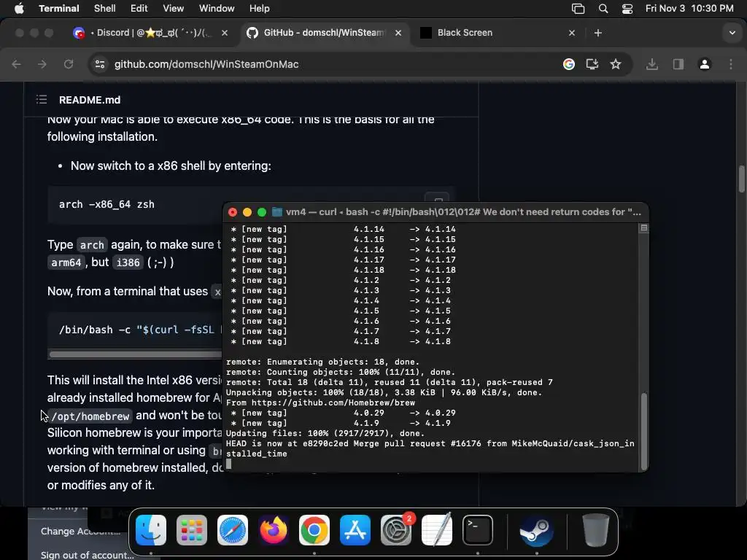Image resolution: width=747 pixels, height=560 pixels.
Task: Click the arch -x86_64 zsh code block
Action: 135,205
